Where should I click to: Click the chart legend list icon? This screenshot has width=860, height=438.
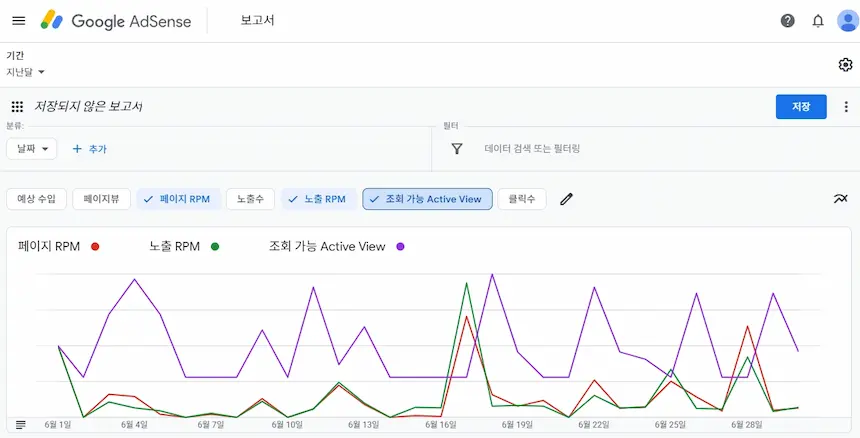pos(21,424)
